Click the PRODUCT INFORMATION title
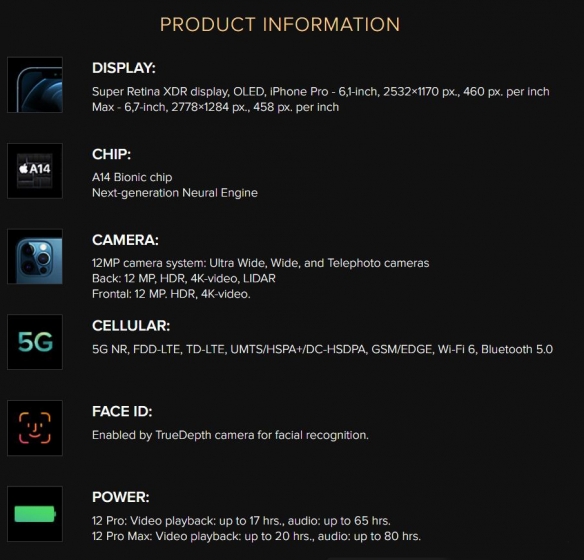Image resolution: width=584 pixels, height=560 pixels. pyautogui.click(x=280, y=25)
